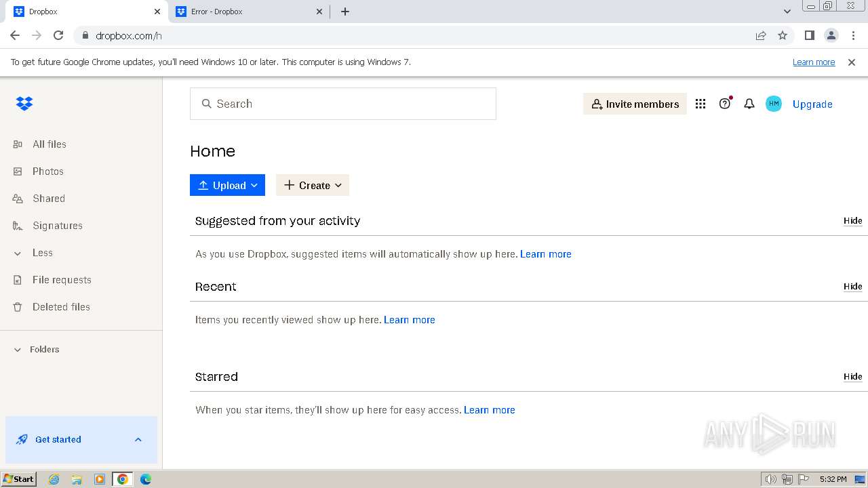The height and width of the screenshot is (488, 868).
Task: Open Windows Media Player from taskbar
Action: click(x=100, y=479)
